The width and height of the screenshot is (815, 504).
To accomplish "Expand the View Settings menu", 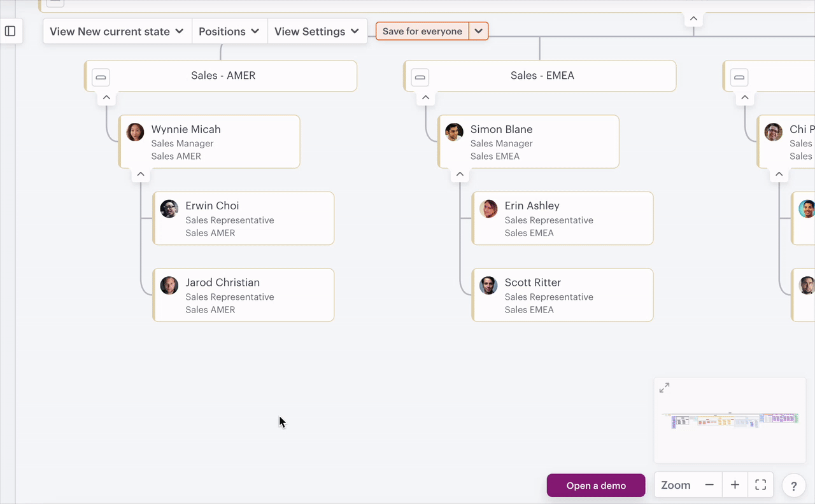I will tap(317, 31).
